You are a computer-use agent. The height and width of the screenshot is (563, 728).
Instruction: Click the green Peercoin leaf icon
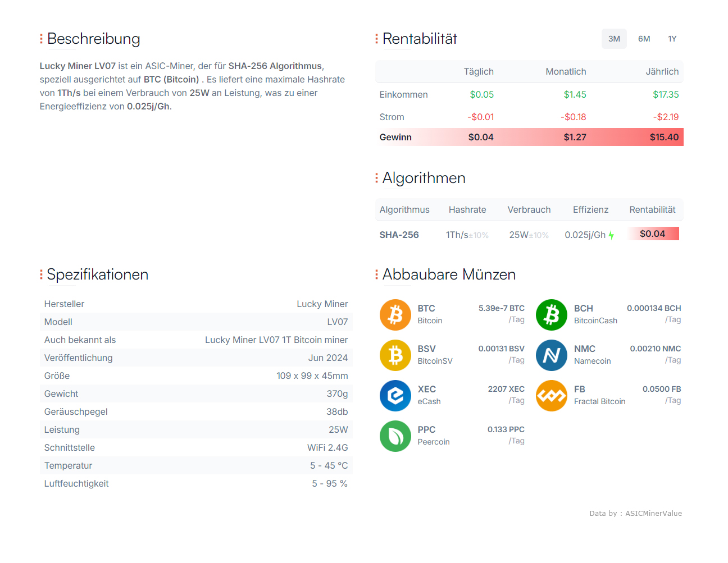(x=395, y=436)
